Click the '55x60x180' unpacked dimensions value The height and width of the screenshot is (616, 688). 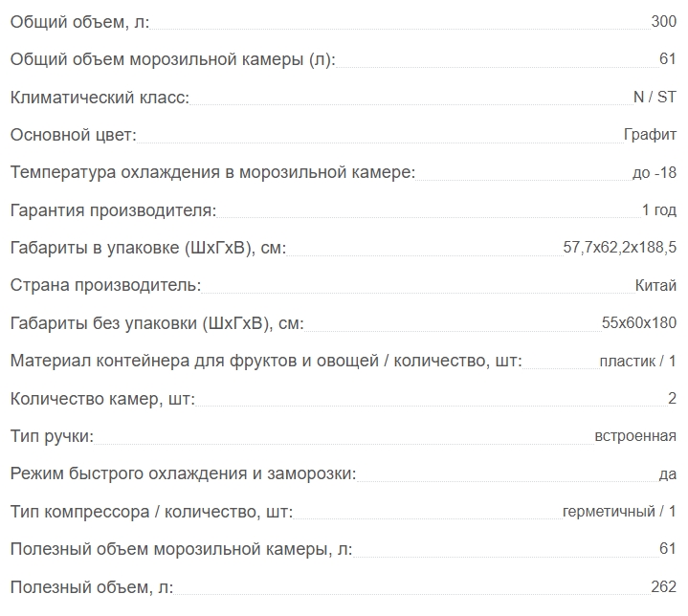639,323
